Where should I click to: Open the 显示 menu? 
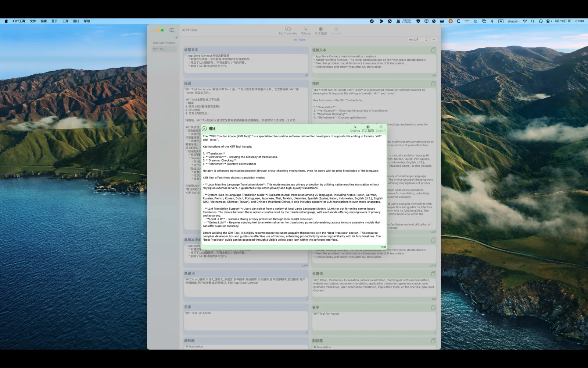[x=54, y=21]
